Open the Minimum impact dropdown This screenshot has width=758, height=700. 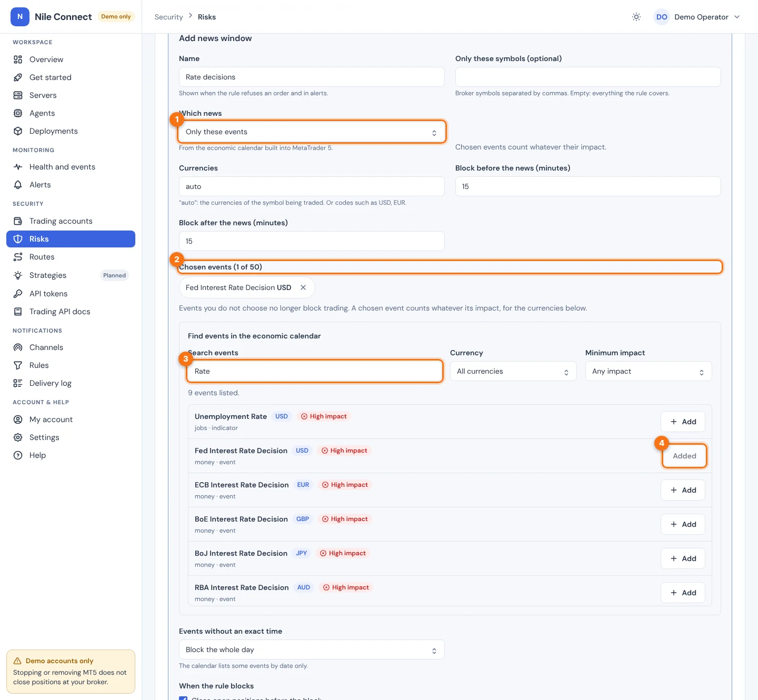point(649,371)
